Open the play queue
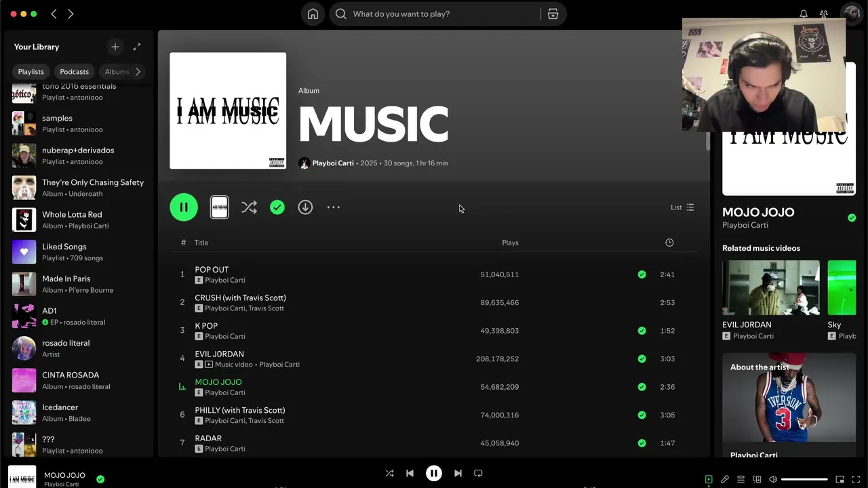This screenshot has height=488, width=868. pyautogui.click(x=741, y=479)
